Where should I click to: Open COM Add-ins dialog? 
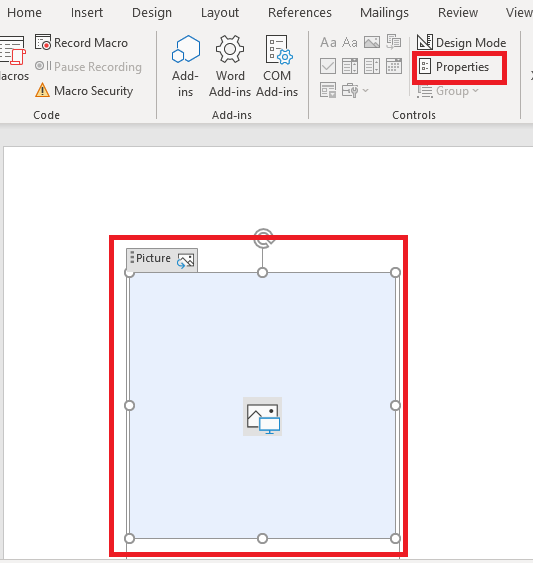[277, 66]
